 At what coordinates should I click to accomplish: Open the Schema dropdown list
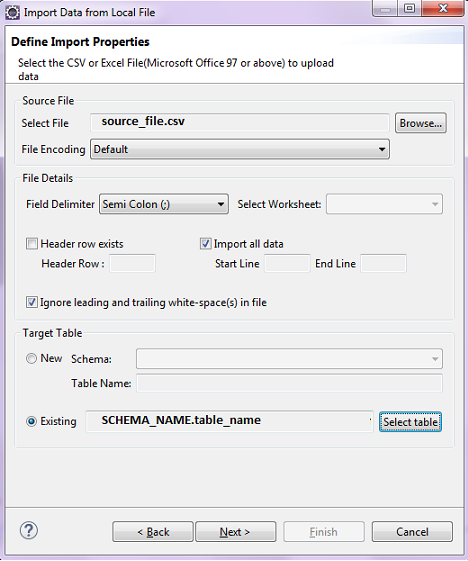pos(289,358)
